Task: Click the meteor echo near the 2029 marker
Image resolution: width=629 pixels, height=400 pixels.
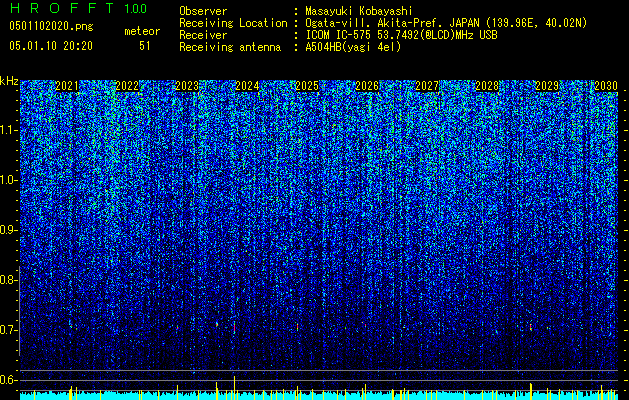Action: click(531, 327)
